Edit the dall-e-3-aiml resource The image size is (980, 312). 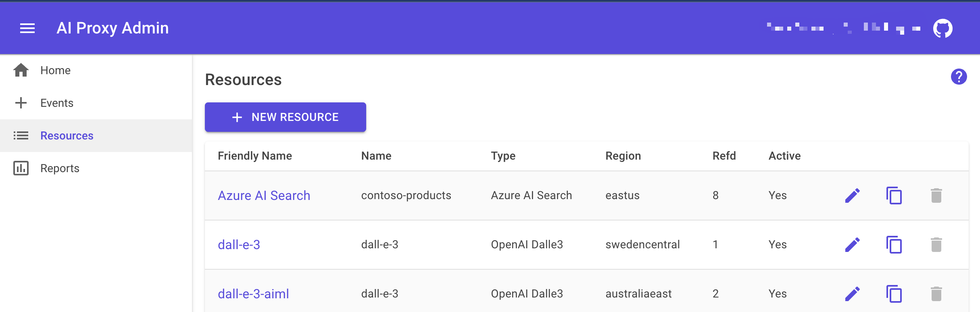(853, 294)
